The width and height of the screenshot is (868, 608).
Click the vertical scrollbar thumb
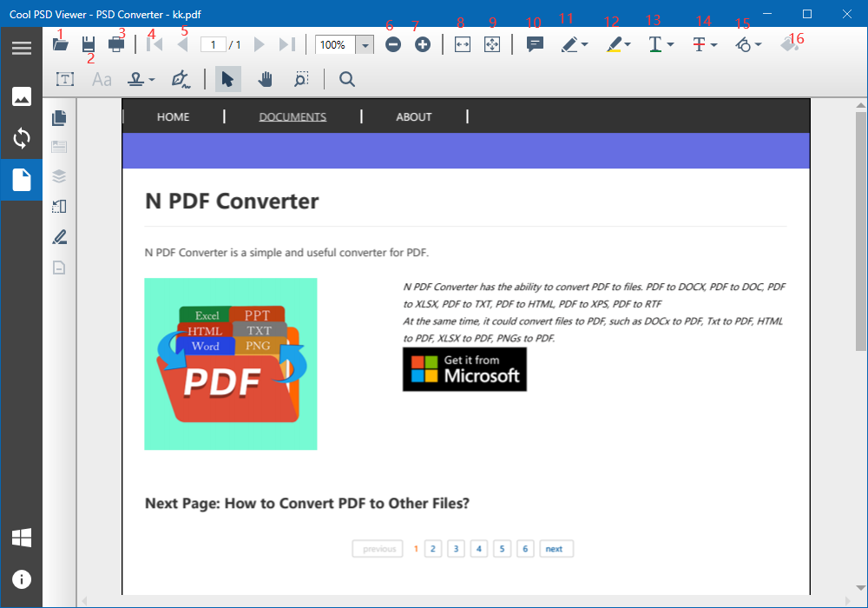click(860, 231)
